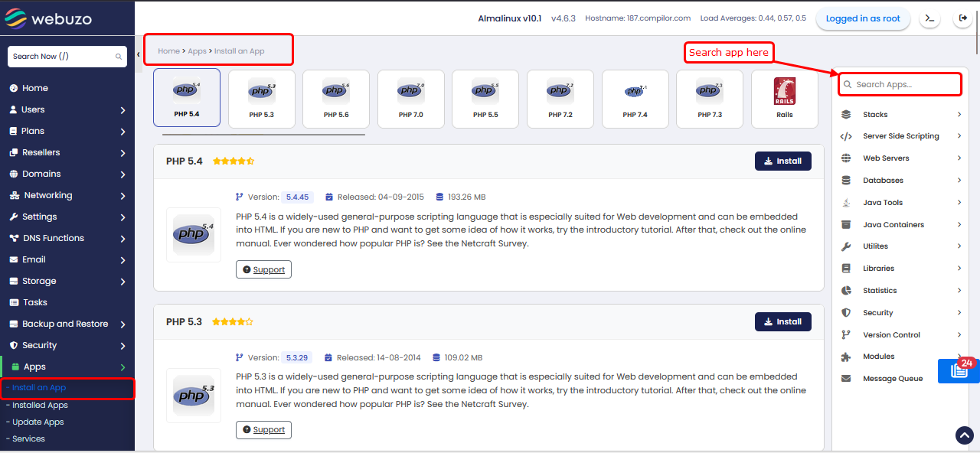Screen dimensions: 980x453
Task: Expand the Email sidebar menu
Action: 67,259
